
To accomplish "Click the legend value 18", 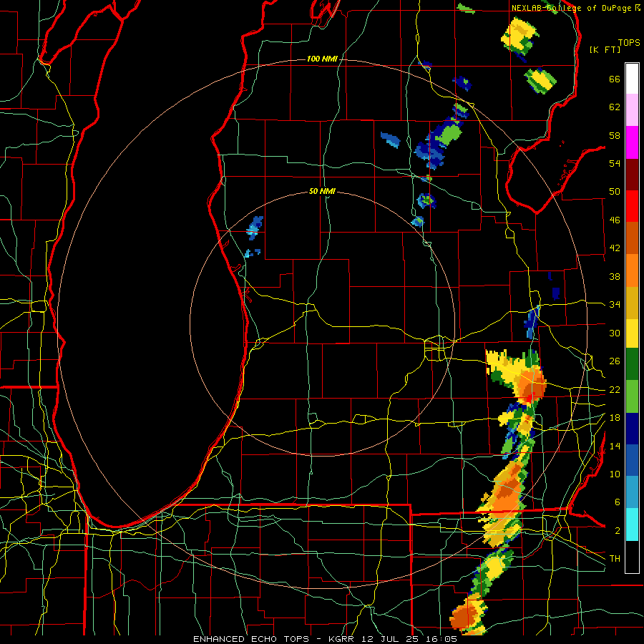I will (615, 418).
